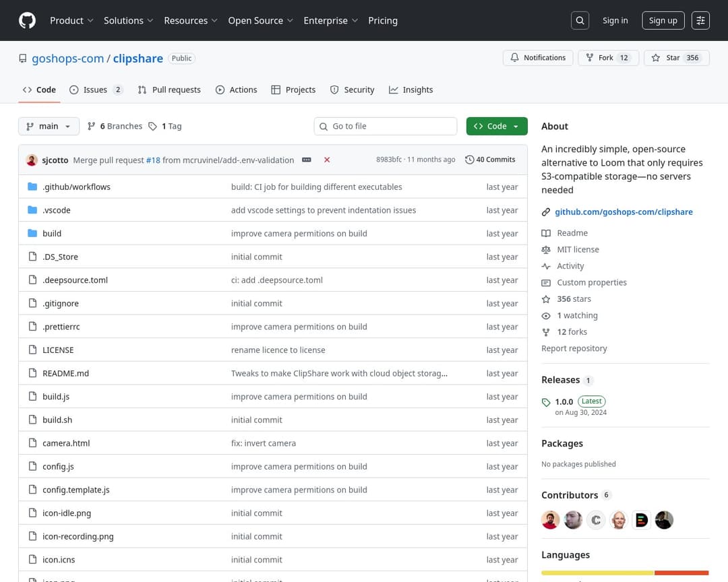The width and height of the screenshot is (728, 582).
Task: Open the README.md file
Action: coord(65,373)
